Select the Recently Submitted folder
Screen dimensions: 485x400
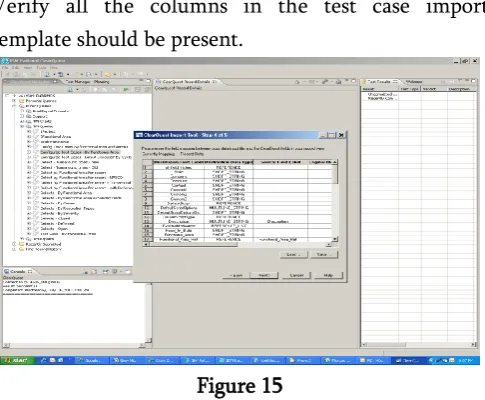pos(43,244)
